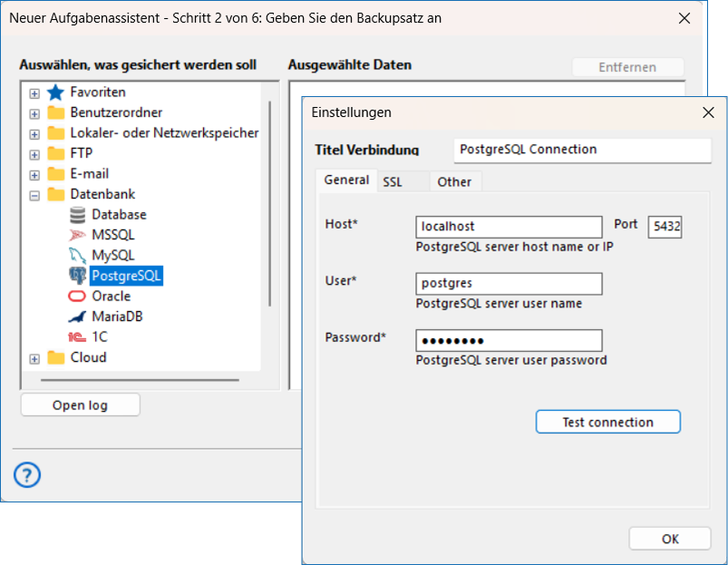Expand the E-mail tree node
This screenshot has width=728, height=565.
click(x=33, y=173)
